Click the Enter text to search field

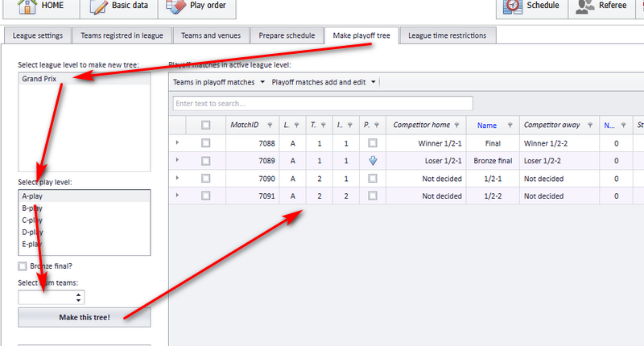coord(323,104)
